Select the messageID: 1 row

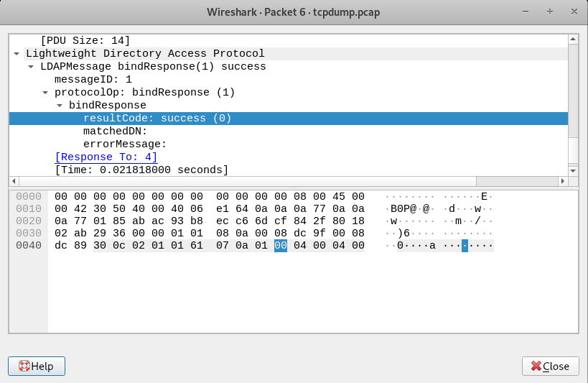(289, 80)
